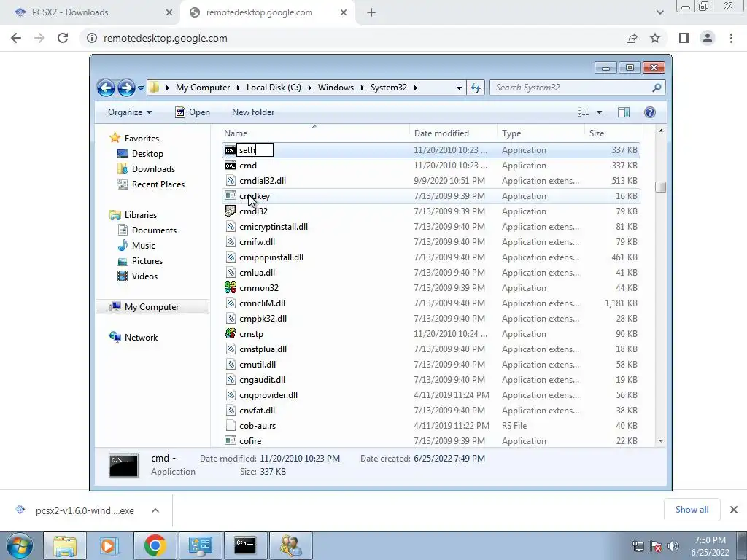Bookmark this page with the star icon
The image size is (747, 560).
pyautogui.click(x=655, y=38)
